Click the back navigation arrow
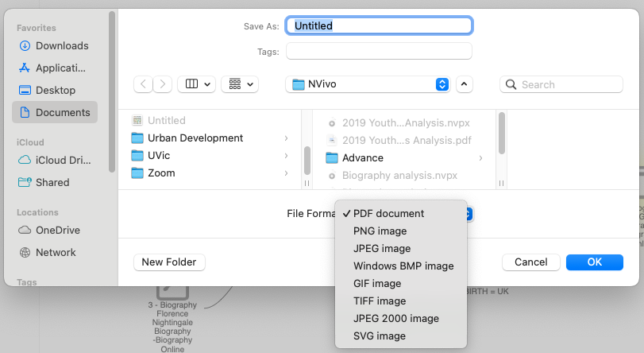Image resolution: width=644 pixels, height=353 pixels. click(143, 84)
